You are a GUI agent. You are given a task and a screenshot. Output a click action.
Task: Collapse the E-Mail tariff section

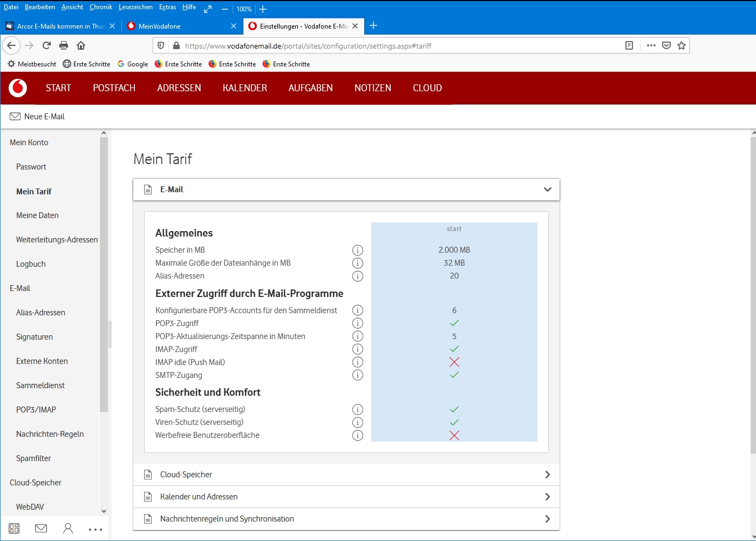click(346, 190)
